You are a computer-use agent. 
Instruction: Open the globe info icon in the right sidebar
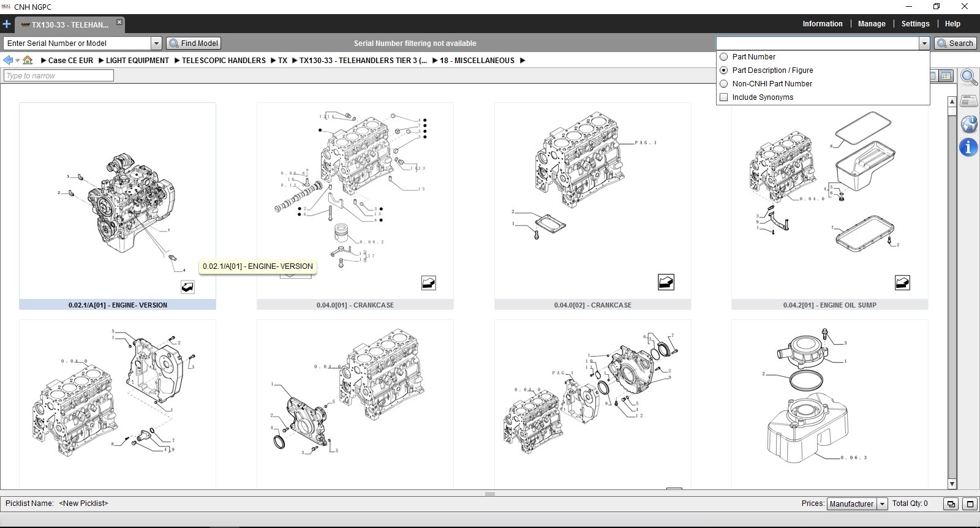968,124
